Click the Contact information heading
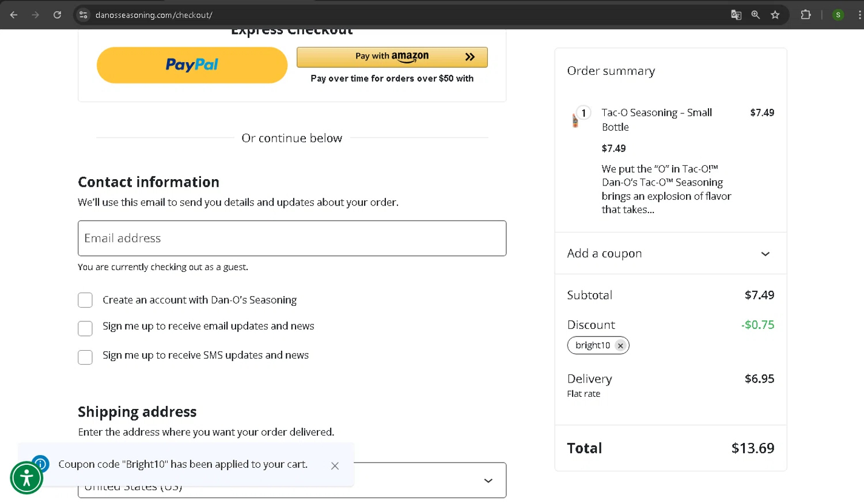The image size is (864, 504). tap(149, 182)
